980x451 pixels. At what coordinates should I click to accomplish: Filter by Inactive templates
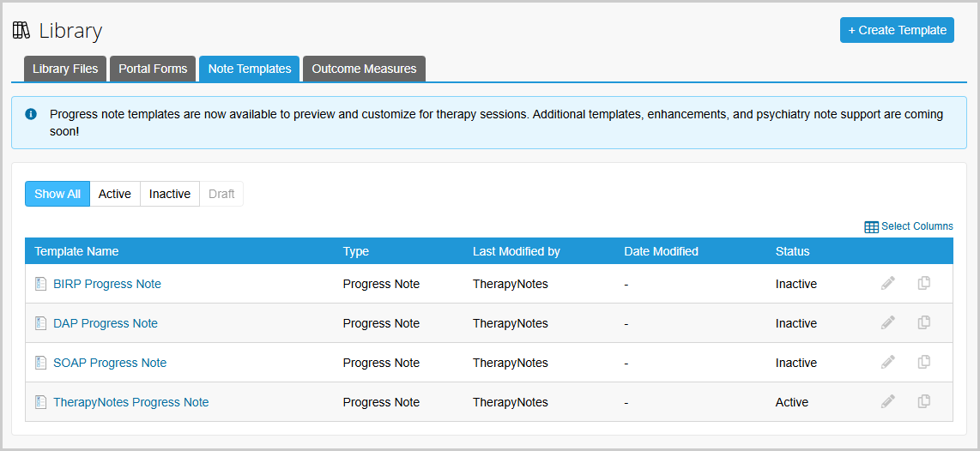tap(170, 194)
